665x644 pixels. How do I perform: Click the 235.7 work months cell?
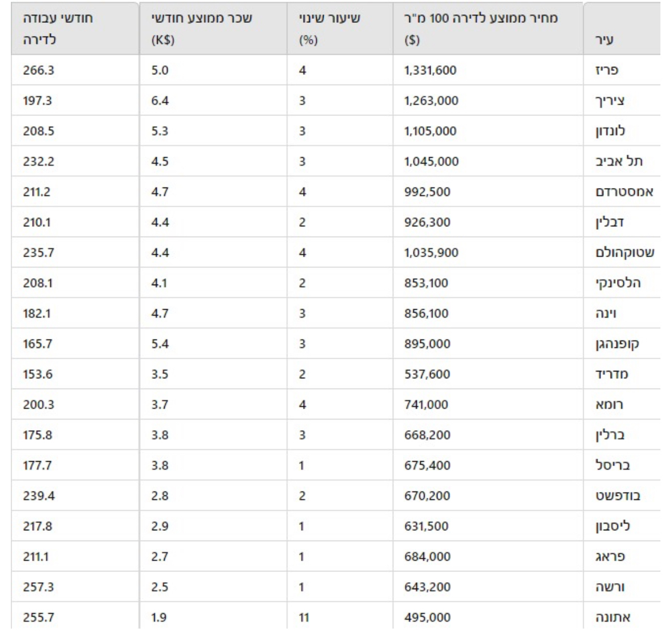click(39, 253)
